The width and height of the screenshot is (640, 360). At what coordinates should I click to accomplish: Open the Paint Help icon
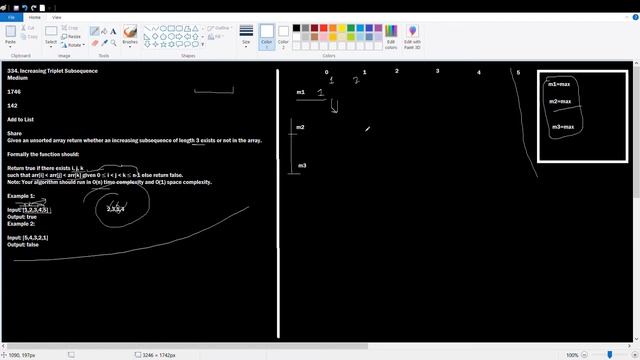click(x=636, y=17)
